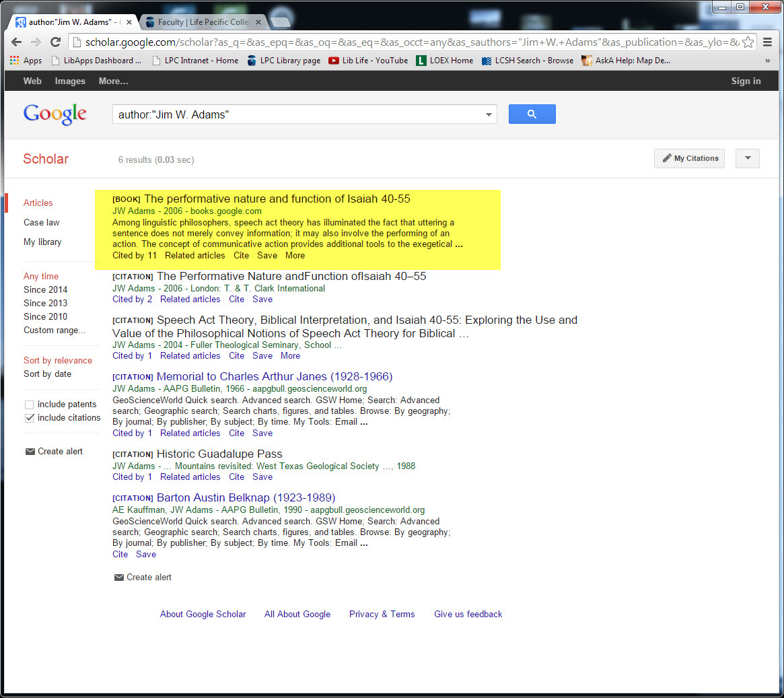This screenshot has height=698, width=784.
Task: Open a new tab with the new tab button
Action: [280, 22]
